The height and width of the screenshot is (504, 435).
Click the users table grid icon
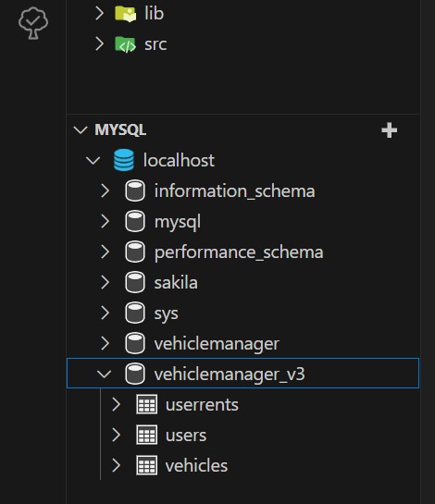coord(147,435)
